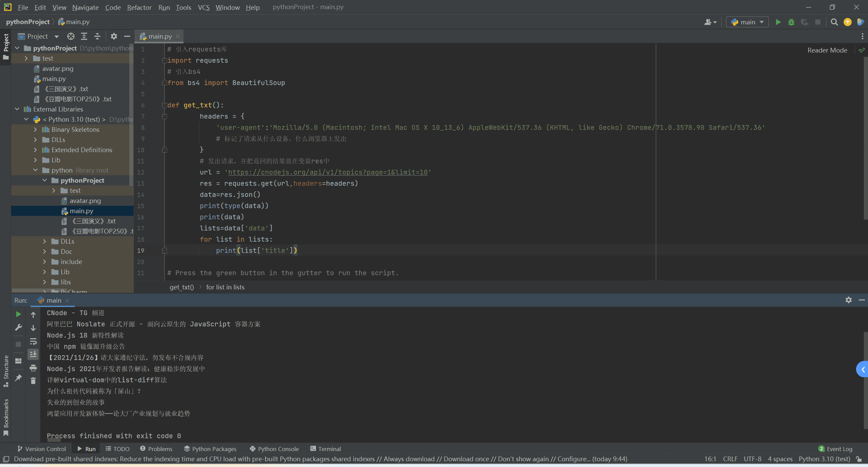Open Search Everywhere magnifier icon
Screen dimensions: 868x467
pos(834,22)
